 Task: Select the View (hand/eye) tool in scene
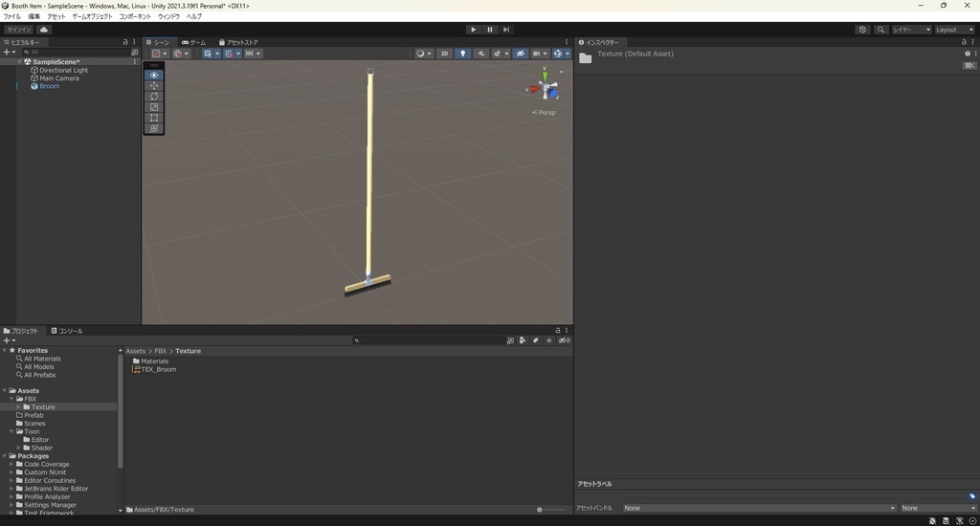coord(154,75)
